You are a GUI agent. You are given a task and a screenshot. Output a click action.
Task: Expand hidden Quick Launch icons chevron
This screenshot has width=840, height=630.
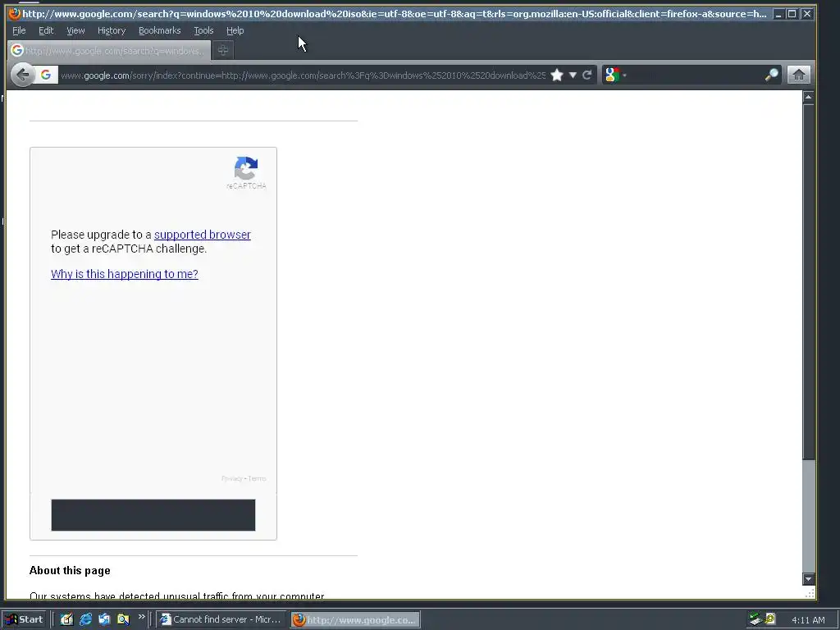[x=141, y=617]
